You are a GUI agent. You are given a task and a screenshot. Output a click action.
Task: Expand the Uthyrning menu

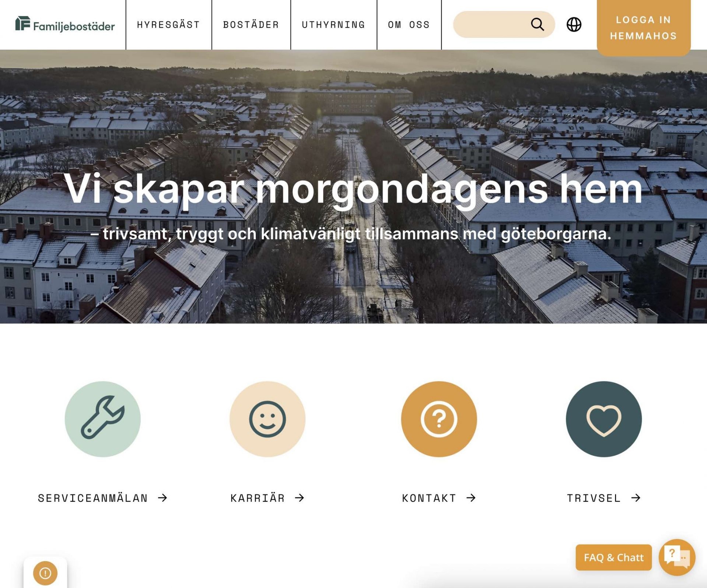click(333, 25)
